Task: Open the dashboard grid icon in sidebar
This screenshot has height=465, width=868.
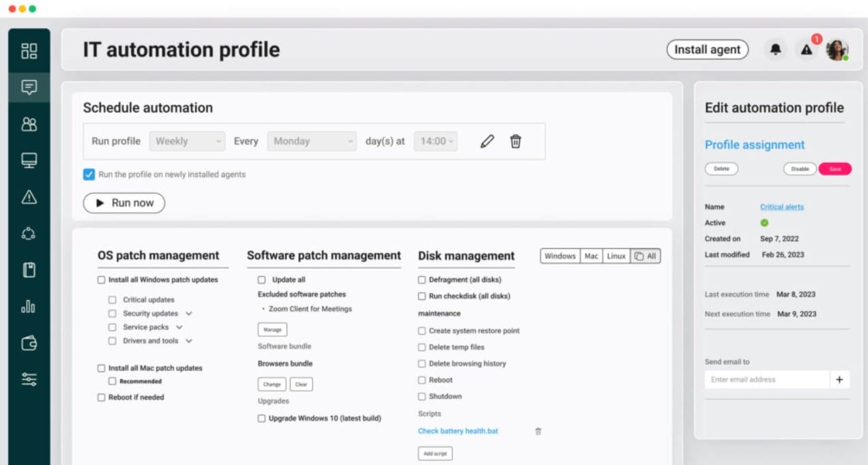Action: 29,51
